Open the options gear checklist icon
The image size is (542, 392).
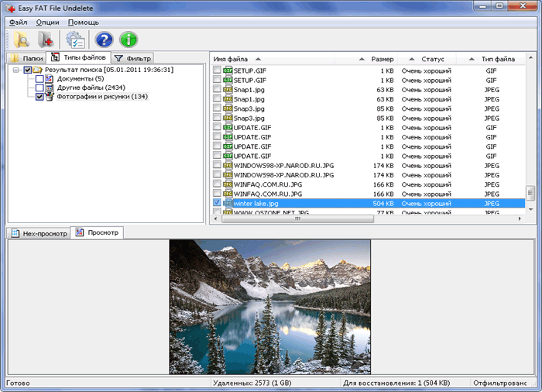75,40
